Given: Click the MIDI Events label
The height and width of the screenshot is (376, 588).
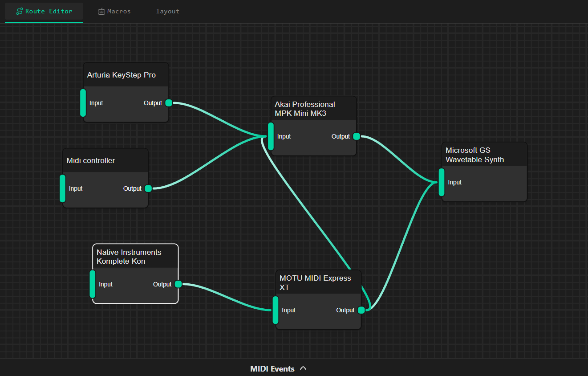Looking at the screenshot, I should 272,369.
